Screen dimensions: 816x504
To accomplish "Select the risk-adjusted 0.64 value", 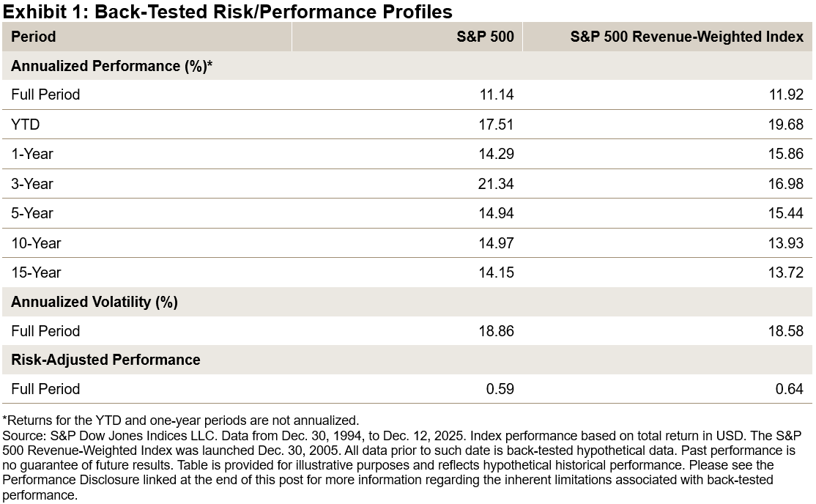I will coord(791,389).
